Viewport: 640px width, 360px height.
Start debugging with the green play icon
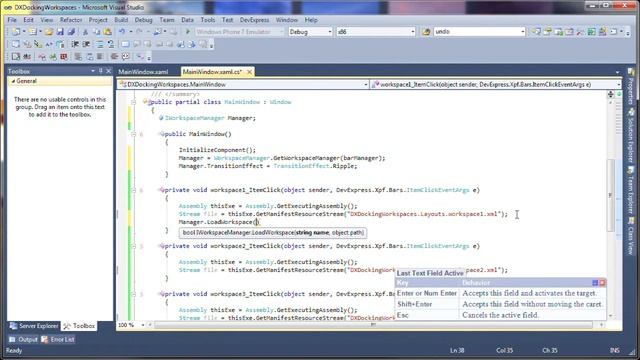click(188, 32)
